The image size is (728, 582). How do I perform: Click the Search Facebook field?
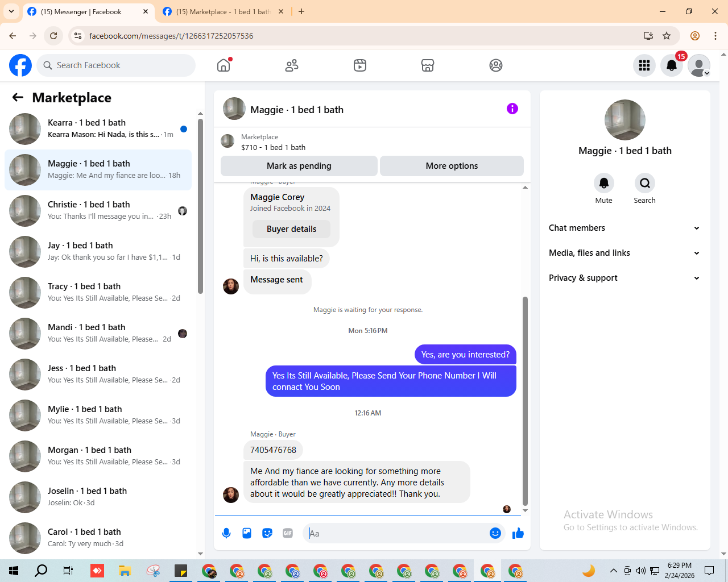pyautogui.click(x=116, y=65)
